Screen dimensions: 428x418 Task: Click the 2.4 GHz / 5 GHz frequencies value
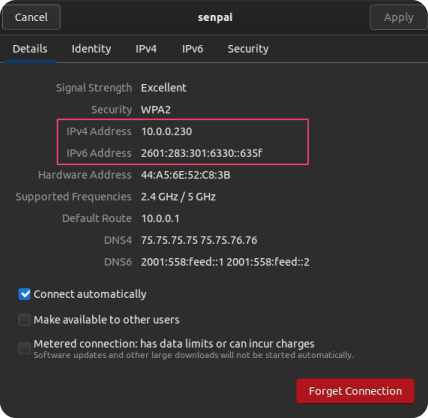(x=178, y=197)
